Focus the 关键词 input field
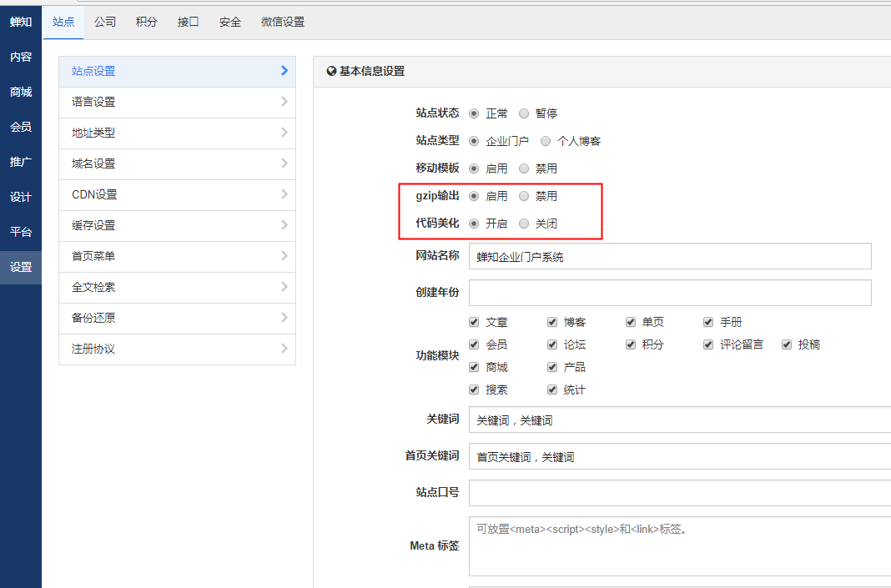 (x=680, y=420)
